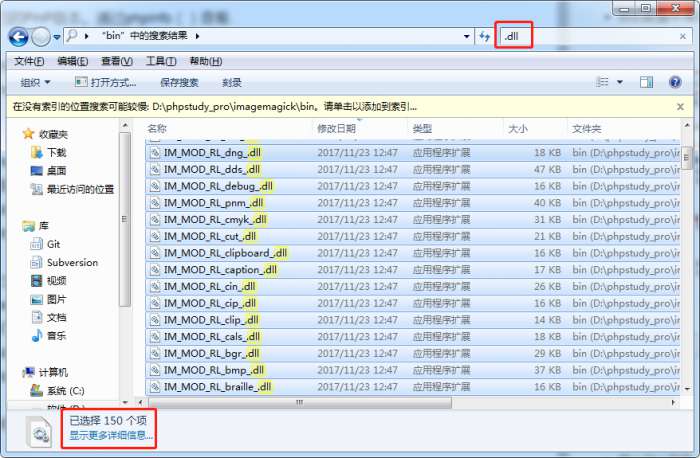Click the blue help question mark icon
Image resolution: width=700 pixels, height=458 pixels.
(675, 82)
